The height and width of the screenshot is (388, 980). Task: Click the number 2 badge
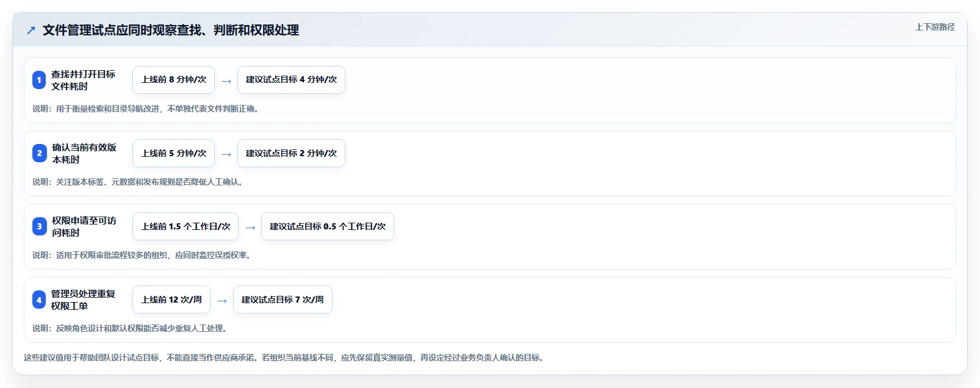click(39, 153)
